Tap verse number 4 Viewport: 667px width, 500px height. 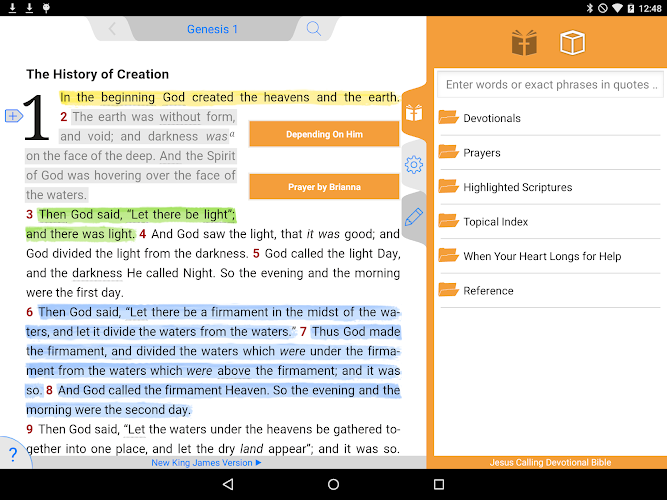(143, 234)
